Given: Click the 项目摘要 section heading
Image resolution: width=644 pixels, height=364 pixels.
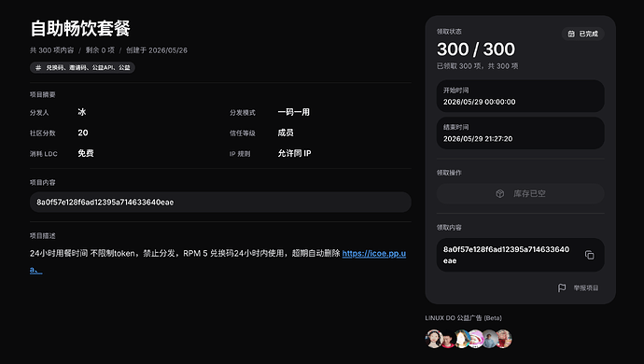Looking at the screenshot, I should tap(42, 94).
